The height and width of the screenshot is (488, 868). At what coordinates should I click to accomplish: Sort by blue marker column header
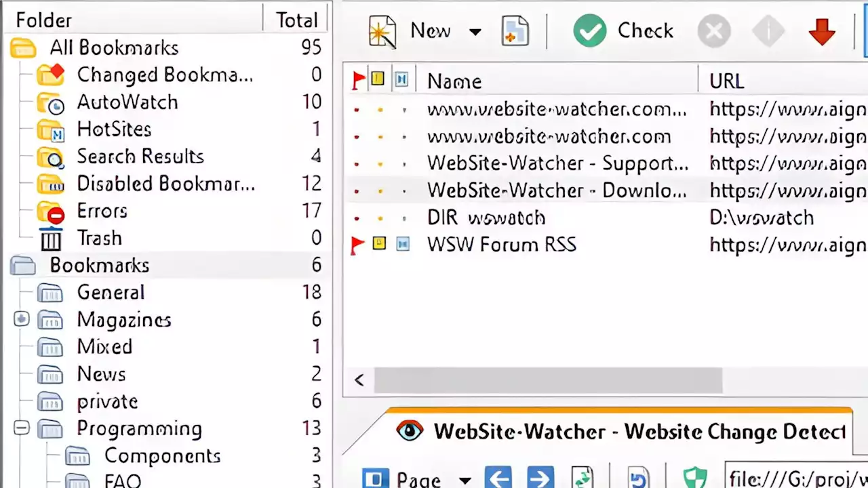(401, 80)
